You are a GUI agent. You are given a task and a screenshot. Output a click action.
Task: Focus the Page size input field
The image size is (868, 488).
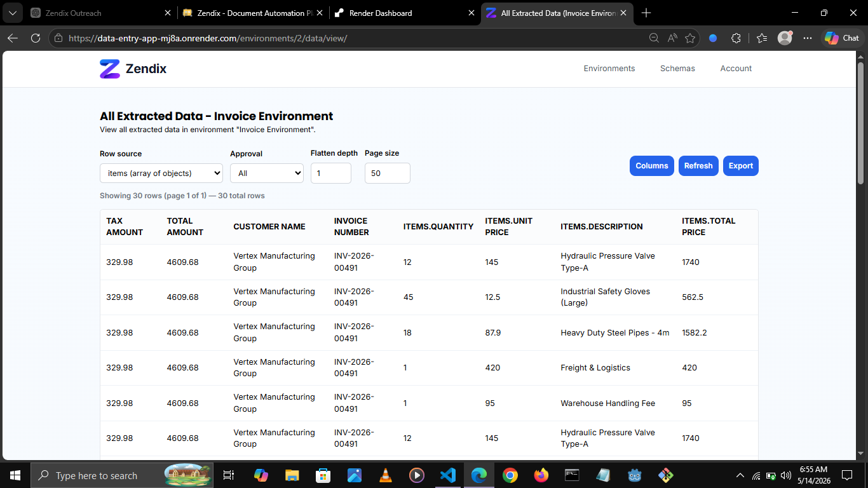pos(388,173)
